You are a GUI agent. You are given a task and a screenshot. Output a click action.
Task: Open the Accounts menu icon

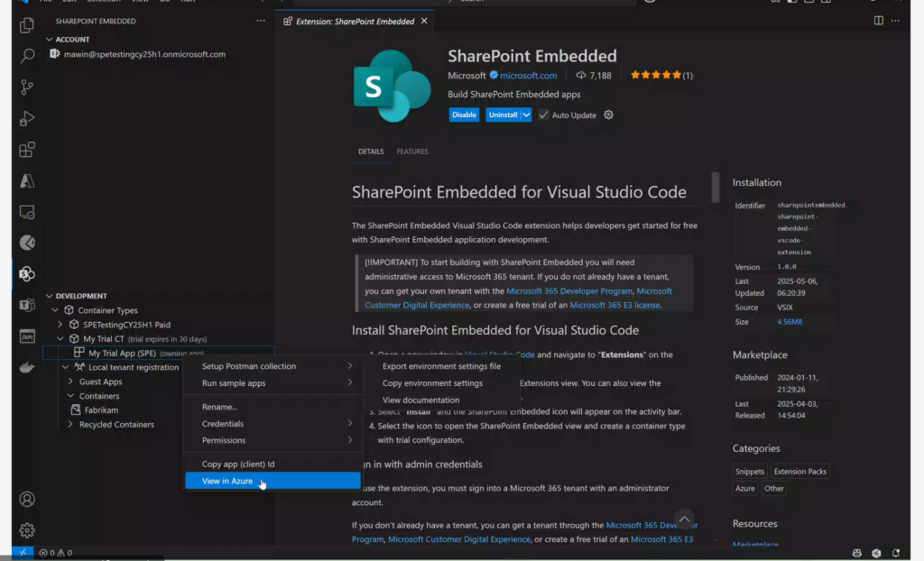27,499
